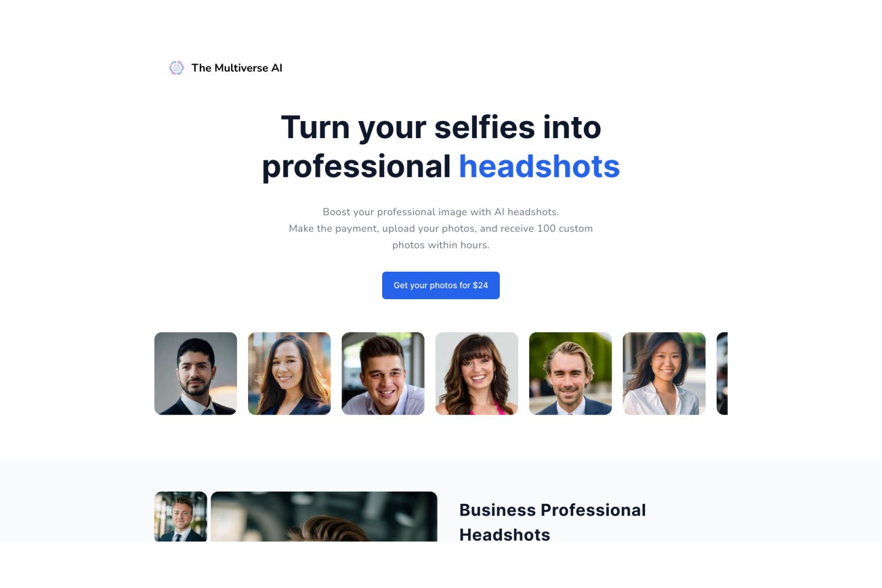This screenshot has height=588, width=882.
Task: Click the Multiverse AI hexagon logo icon
Action: [176, 68]
